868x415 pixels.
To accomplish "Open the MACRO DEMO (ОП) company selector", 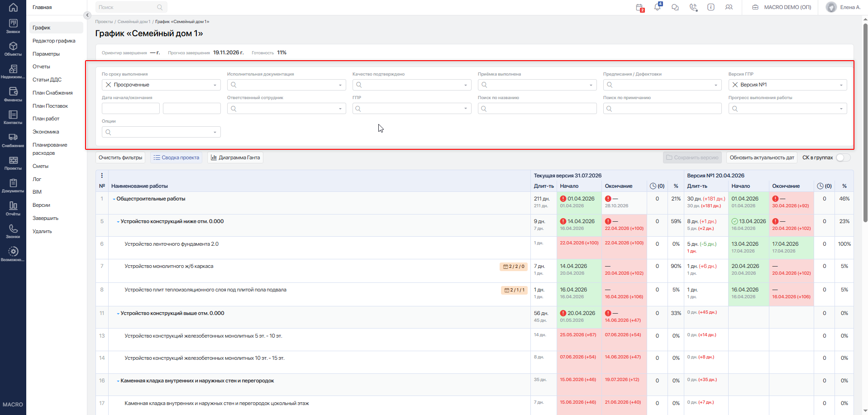I will click(x=782, y=7).
